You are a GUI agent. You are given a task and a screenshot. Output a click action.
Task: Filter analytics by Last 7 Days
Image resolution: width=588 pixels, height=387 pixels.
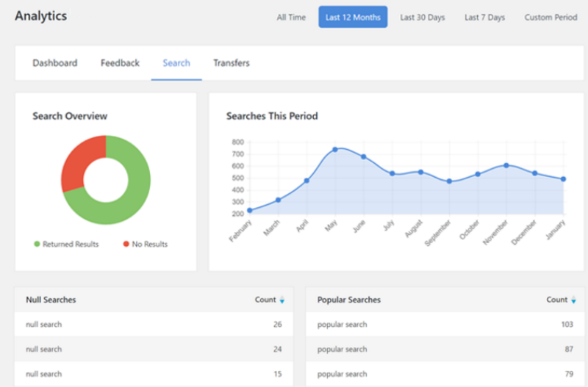pyautogui.click(x=484, y=18)
